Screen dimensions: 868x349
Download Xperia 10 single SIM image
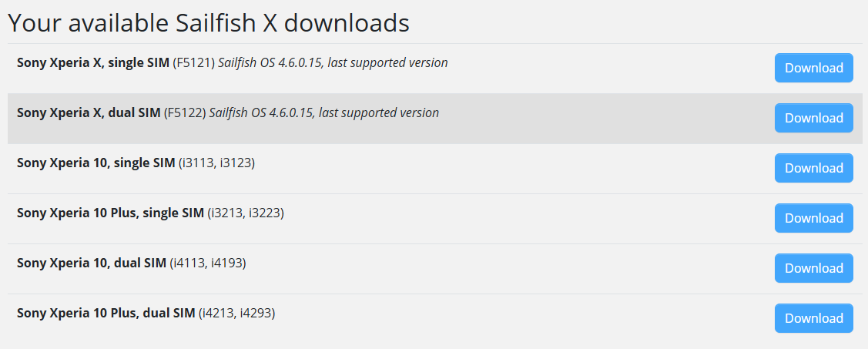[813, 168]
